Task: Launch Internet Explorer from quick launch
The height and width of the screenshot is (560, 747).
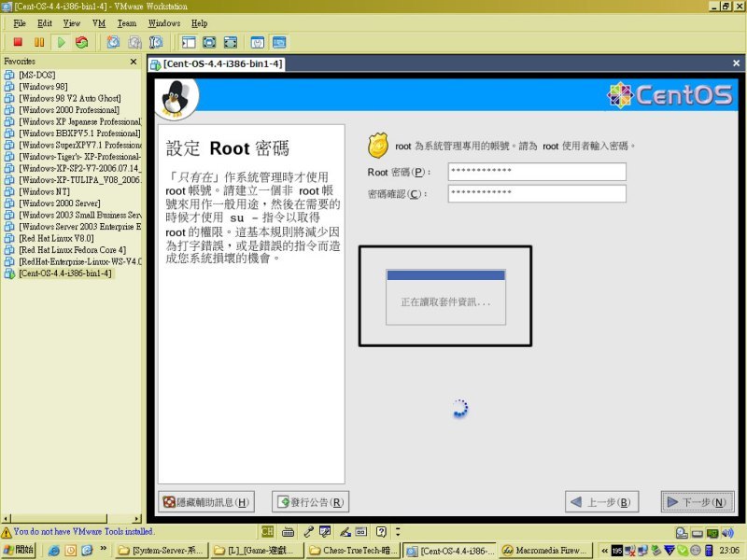Action: 54,551
